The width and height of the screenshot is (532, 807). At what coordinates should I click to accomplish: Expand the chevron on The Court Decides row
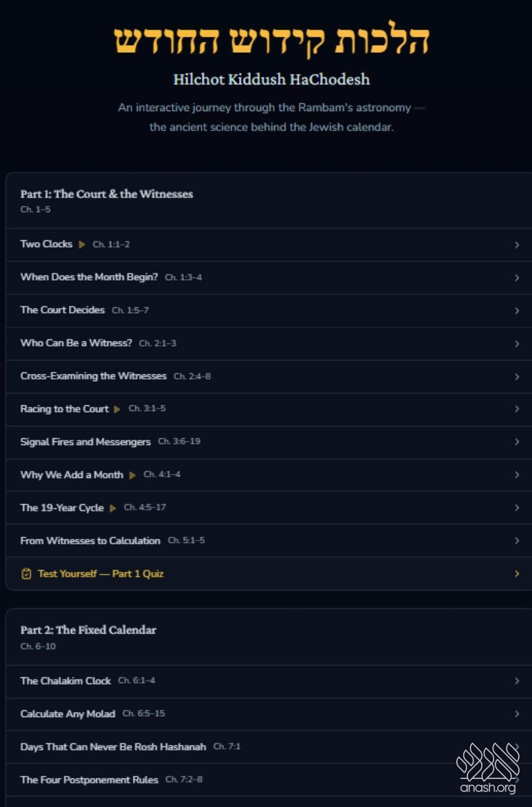517,310
